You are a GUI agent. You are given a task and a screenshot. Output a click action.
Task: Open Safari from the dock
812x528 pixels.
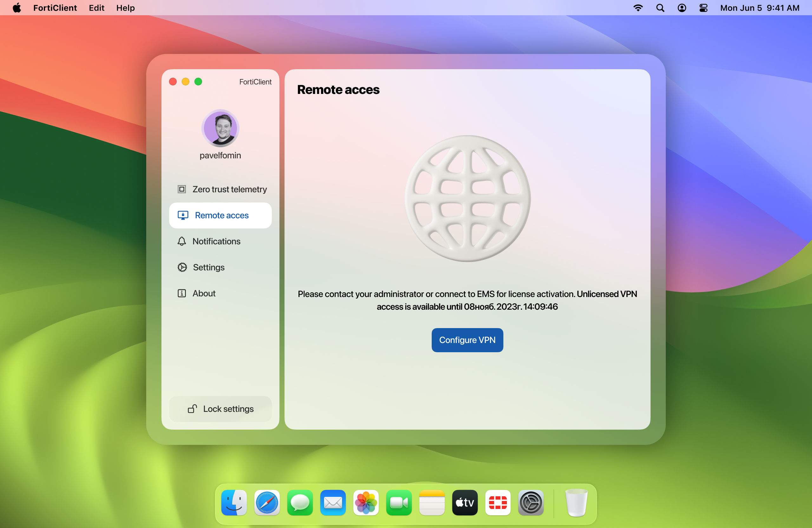coord(267,503)
